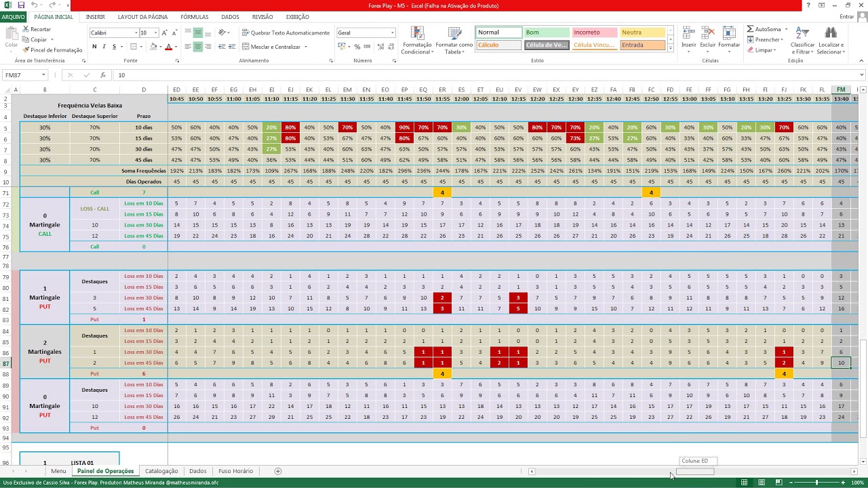Click the zoom slider in status bar
The width and height of the screenshot is (868, 488).
coord(816,483)
